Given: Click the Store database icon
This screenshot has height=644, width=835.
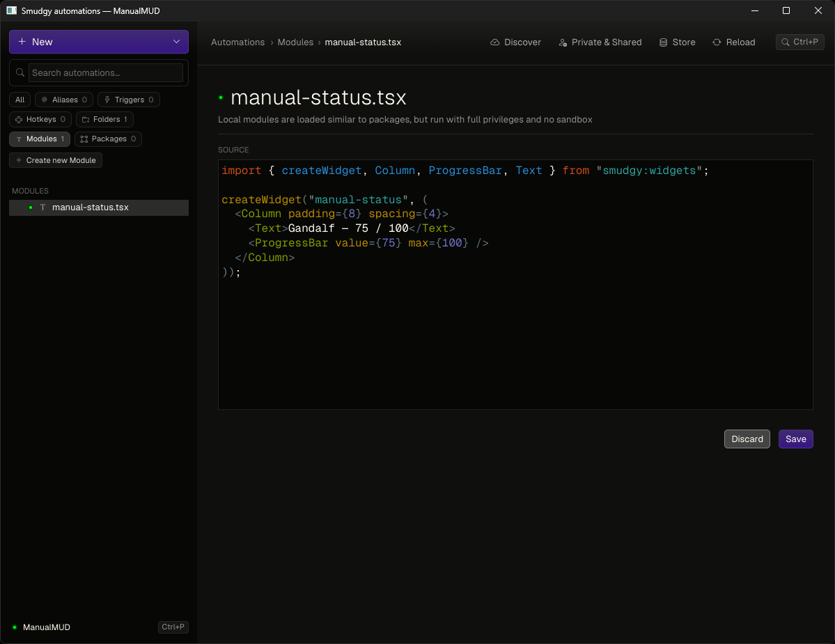Looking at the screenshot, I should pyautogui.click(x=664, y=42).
